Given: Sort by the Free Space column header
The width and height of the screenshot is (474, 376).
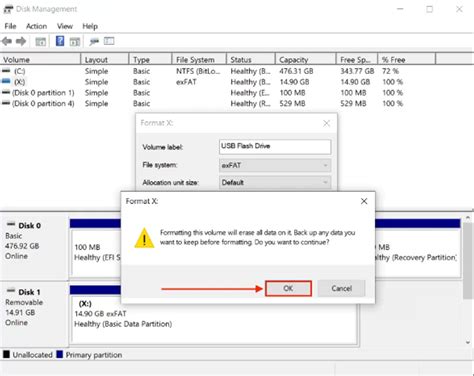Looking at the screenshot, I should point(357,60).
